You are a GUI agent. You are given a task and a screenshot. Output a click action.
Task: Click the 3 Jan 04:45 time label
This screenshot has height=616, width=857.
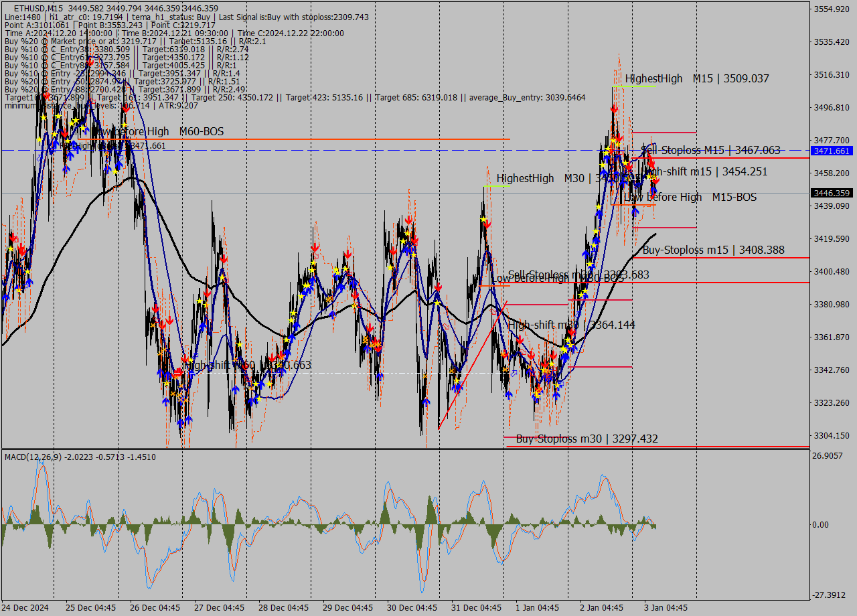pyautogui.click(x=666, y=608)
